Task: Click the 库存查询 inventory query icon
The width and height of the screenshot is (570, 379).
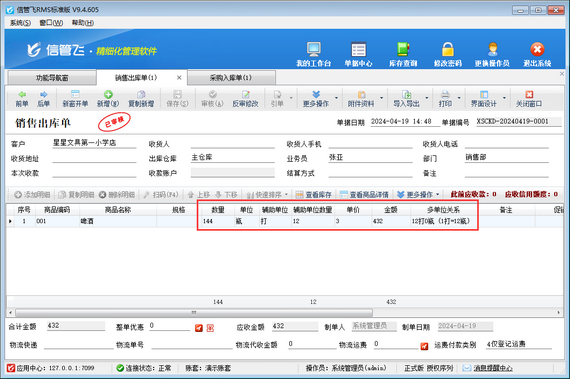Action: (x=403, y=49)
